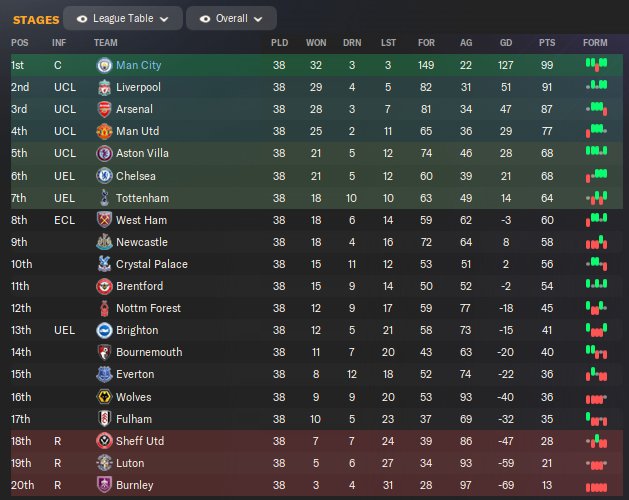The width and height of the screenshot is (629, 500).
Task: Click the Tottenham club crest
Action: (104, 198)
